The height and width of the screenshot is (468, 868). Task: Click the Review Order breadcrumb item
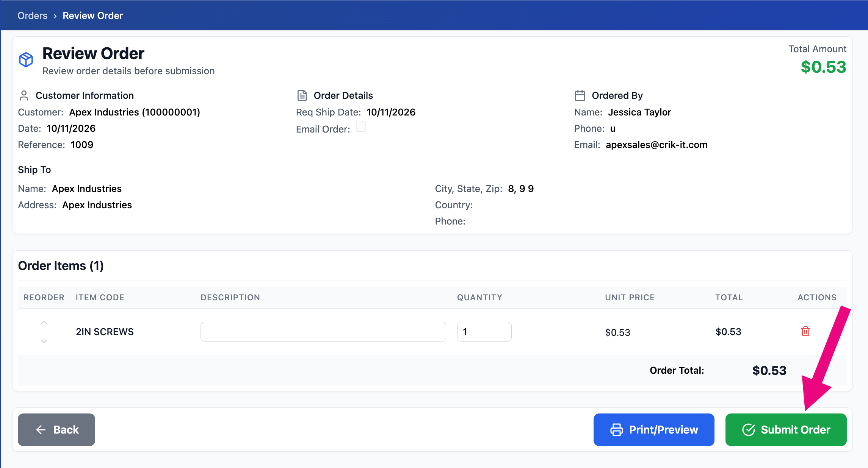tap(93, 16)
